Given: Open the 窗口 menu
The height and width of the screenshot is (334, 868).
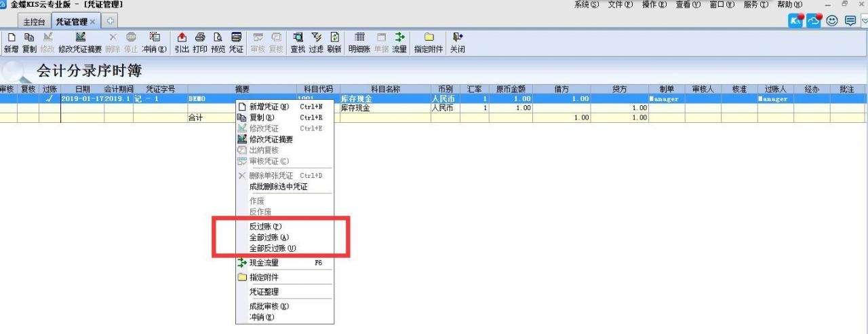Looking at the screenshot, I should pos(722,5).
